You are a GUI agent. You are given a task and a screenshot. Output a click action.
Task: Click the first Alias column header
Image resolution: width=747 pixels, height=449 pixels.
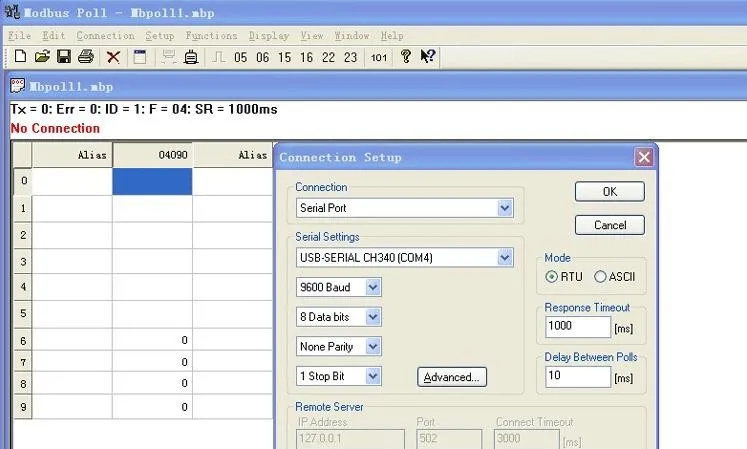point(72,155)
